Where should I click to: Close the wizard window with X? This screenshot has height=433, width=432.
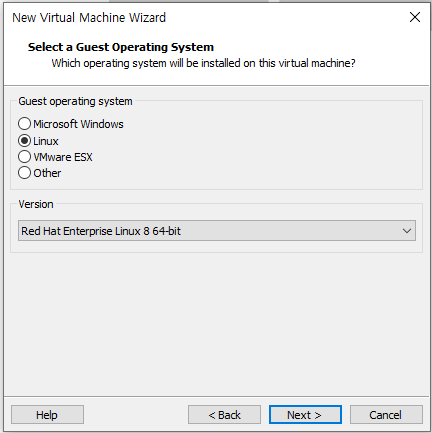(x=415, y=17)
